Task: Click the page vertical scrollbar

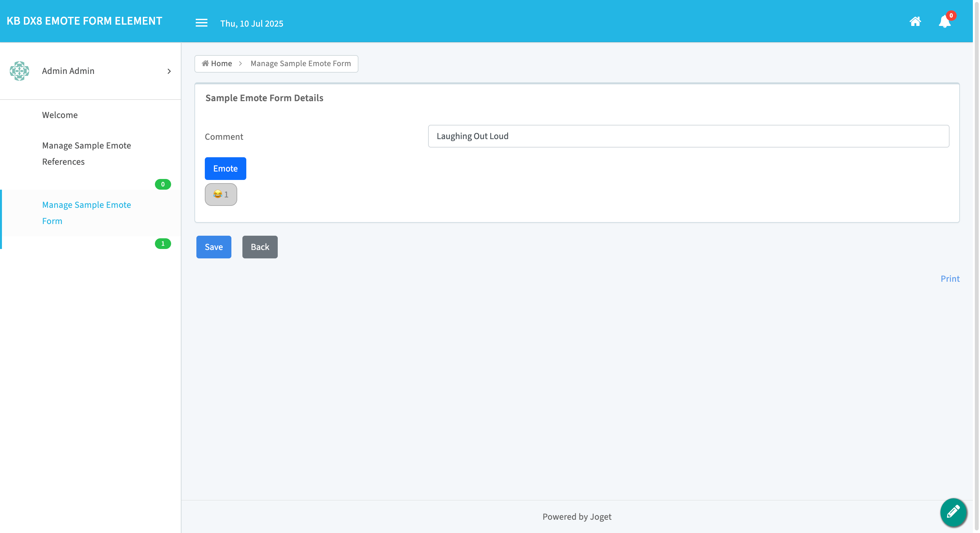Action: click(x=976, y=266)
